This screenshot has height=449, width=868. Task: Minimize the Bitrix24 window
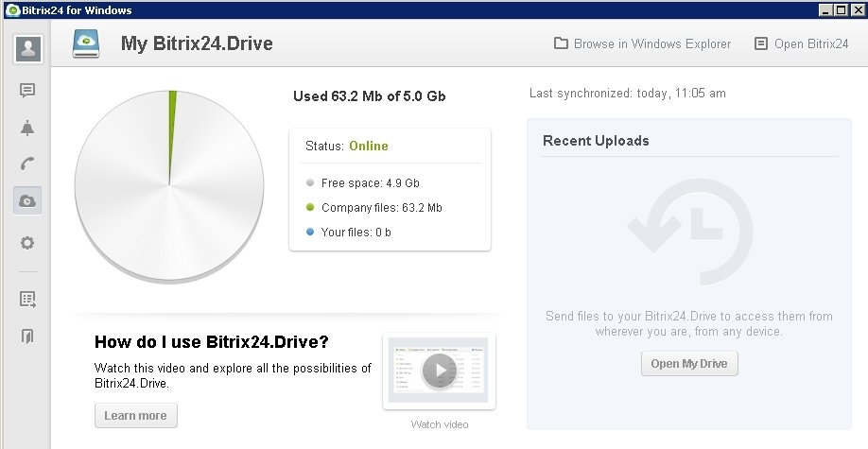[x=825, y=10]
